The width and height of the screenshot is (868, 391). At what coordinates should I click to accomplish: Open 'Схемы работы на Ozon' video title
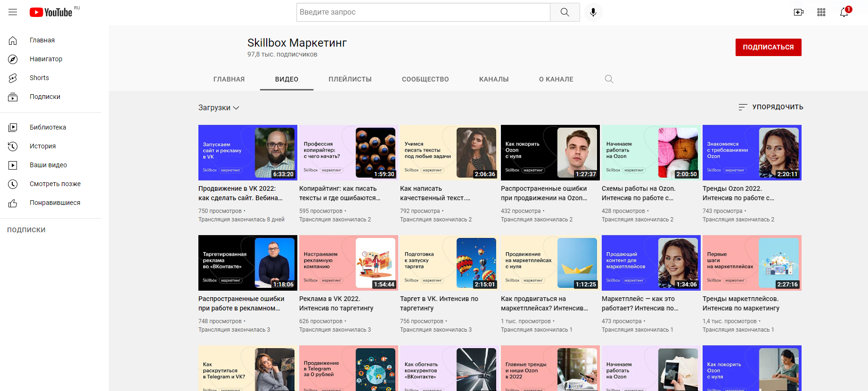coord(639,193)
